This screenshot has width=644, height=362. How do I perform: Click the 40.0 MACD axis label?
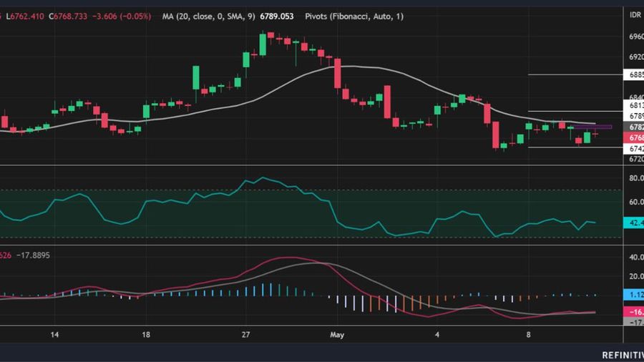tap(636, 258)
